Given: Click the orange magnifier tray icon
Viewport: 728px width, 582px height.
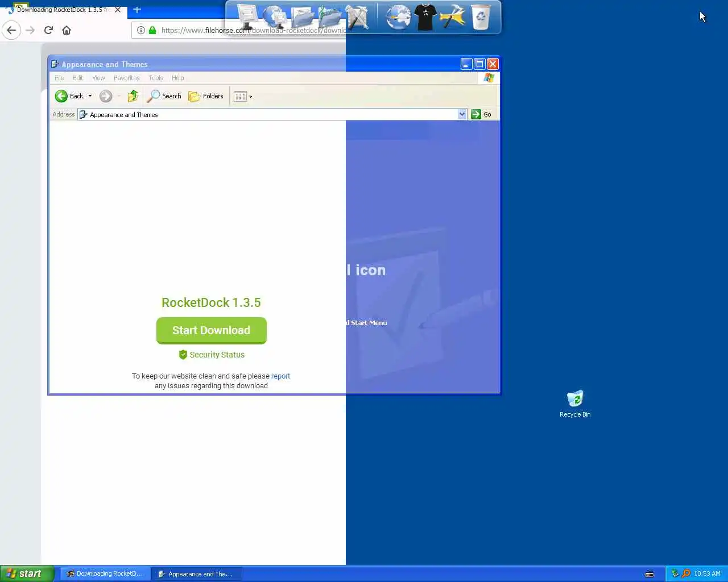Looking at the screenshot, I should (686, 573).
